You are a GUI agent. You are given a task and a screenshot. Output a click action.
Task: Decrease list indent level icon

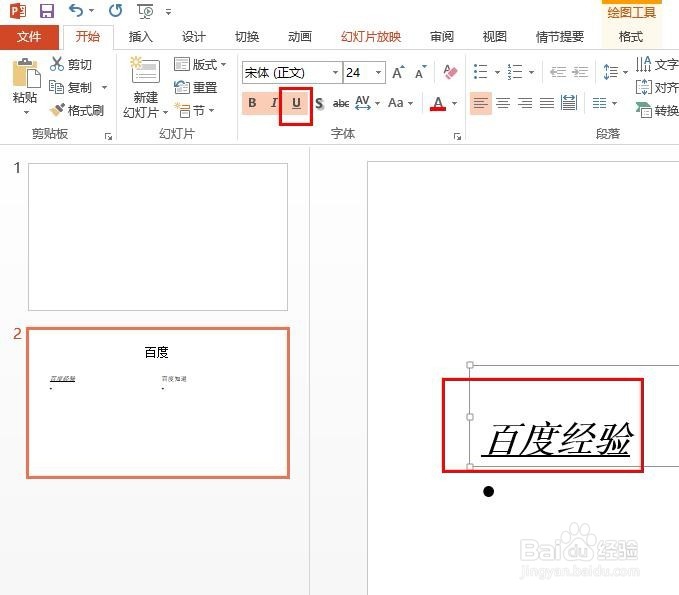[x=558, y=71]
